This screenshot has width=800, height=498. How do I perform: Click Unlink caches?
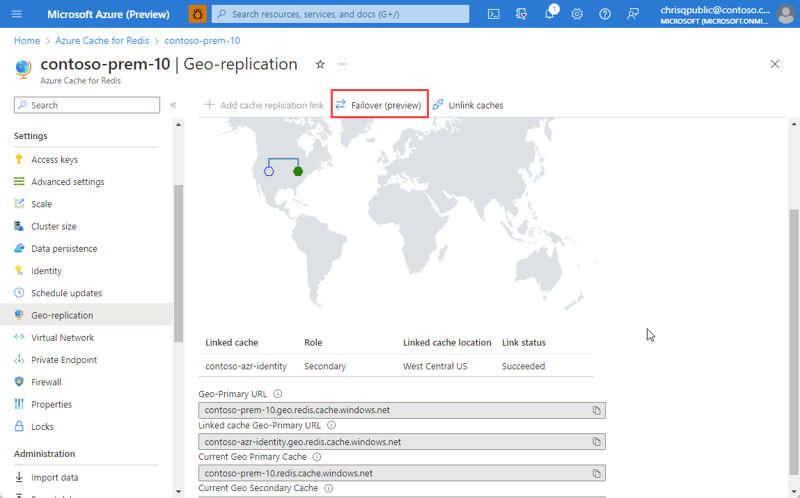468,105
